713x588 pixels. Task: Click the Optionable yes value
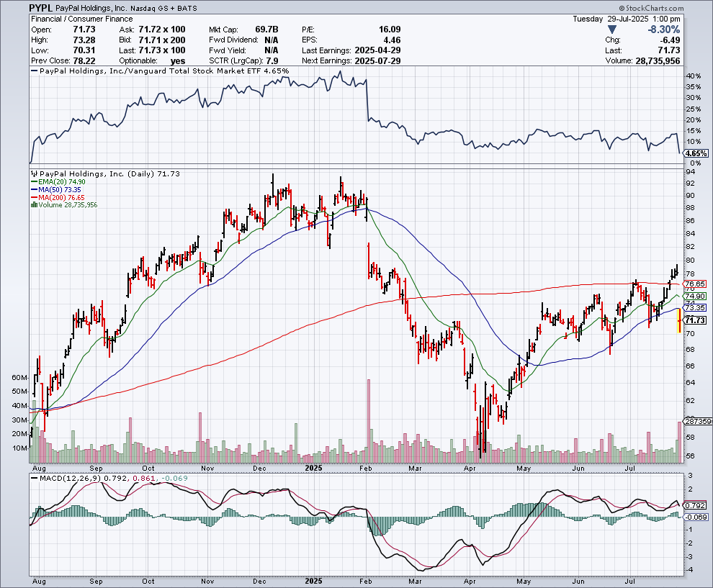point(178,61)
